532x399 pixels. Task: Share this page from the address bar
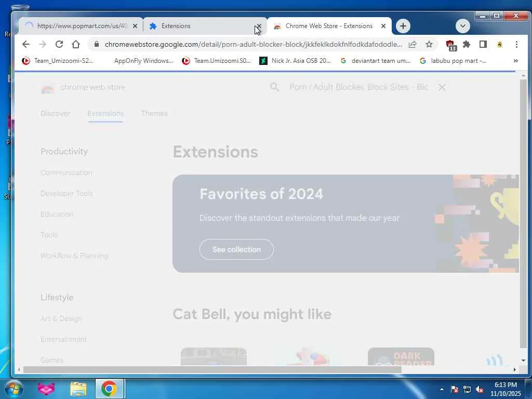pos(412,44)
